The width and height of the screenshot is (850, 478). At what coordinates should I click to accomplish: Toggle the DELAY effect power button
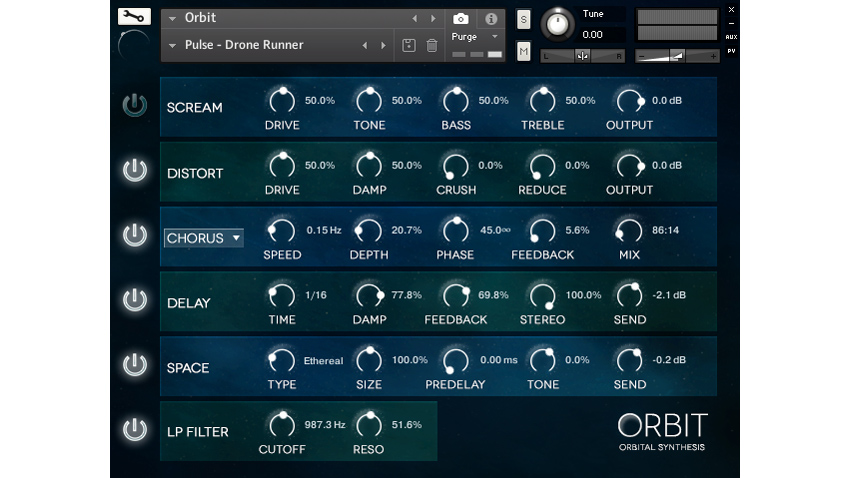(x=134, y=300)
